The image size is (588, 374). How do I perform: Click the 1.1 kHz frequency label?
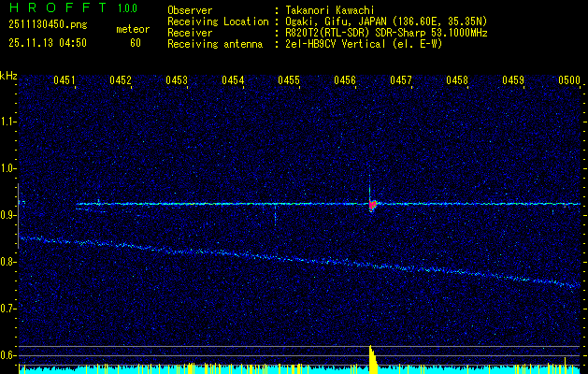click(8, 122)
